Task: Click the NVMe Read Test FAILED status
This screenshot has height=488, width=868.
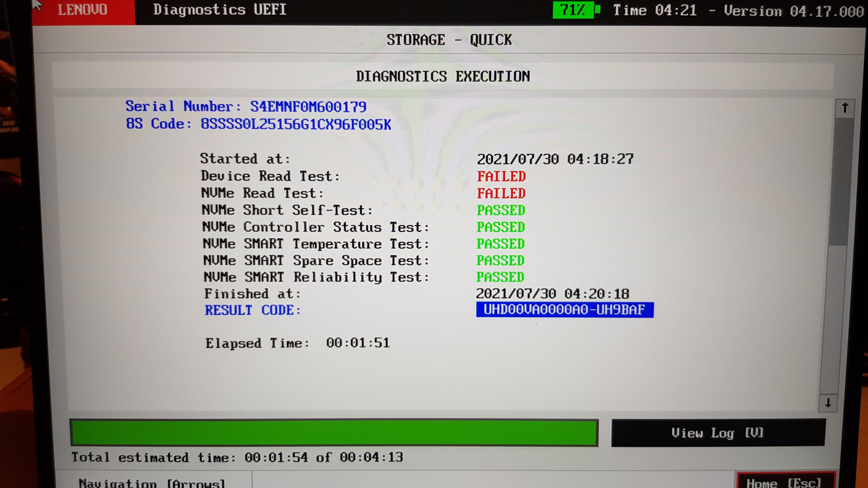Action: coord(501,193)
